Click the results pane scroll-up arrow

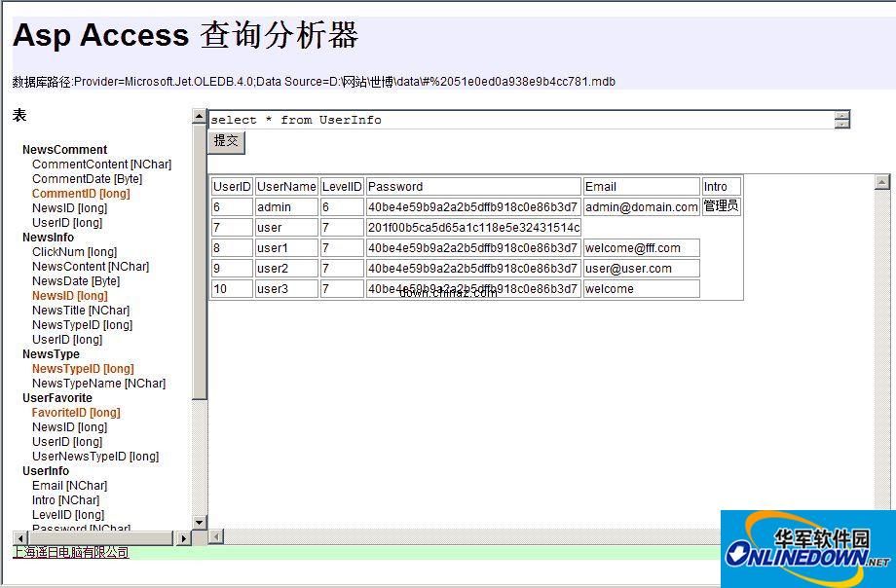click(882, 182)
